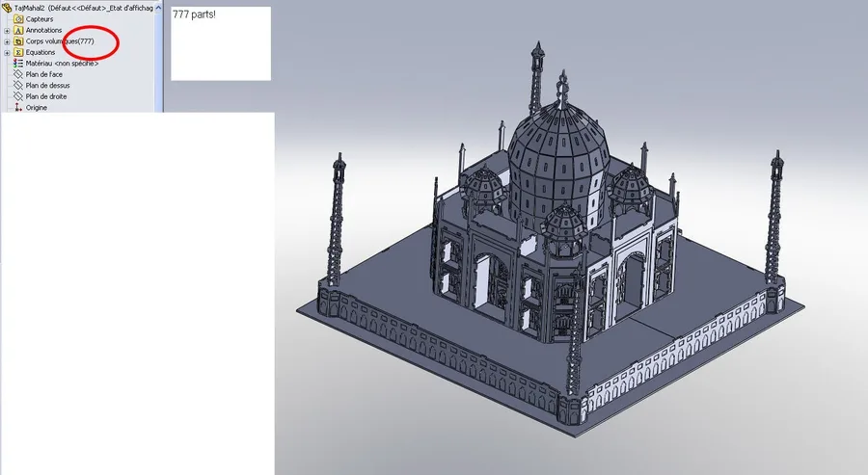Click the feature tree scroll-up arrow
This screenshot has height=475, width=868.
158,8
